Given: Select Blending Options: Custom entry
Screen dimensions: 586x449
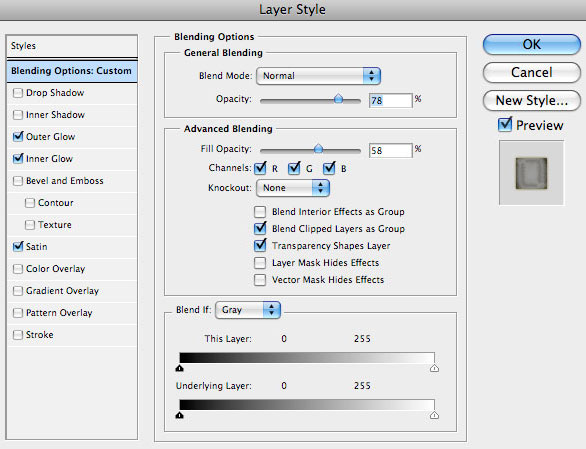Looking at the screenshot, I should tap(72, 71).
